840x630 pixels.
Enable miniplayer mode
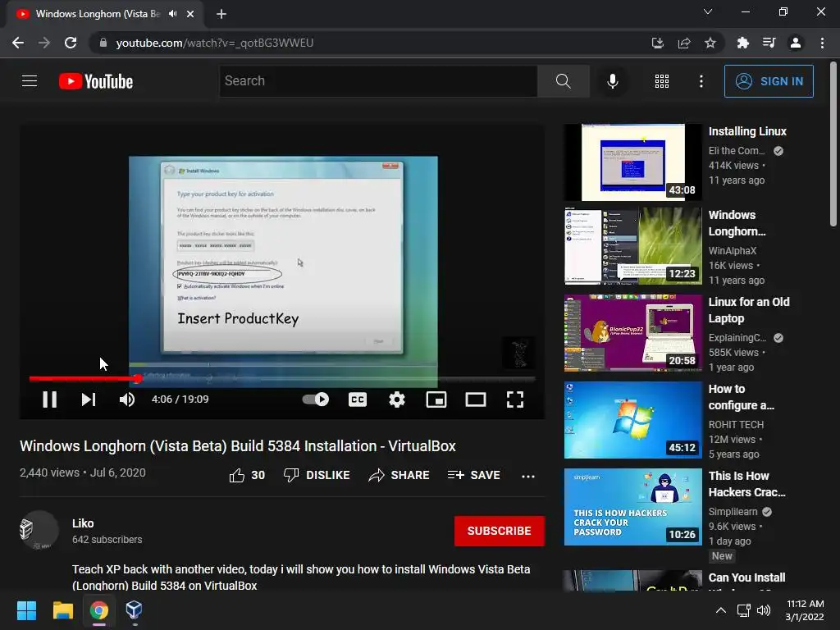click(x=436, y=399)
